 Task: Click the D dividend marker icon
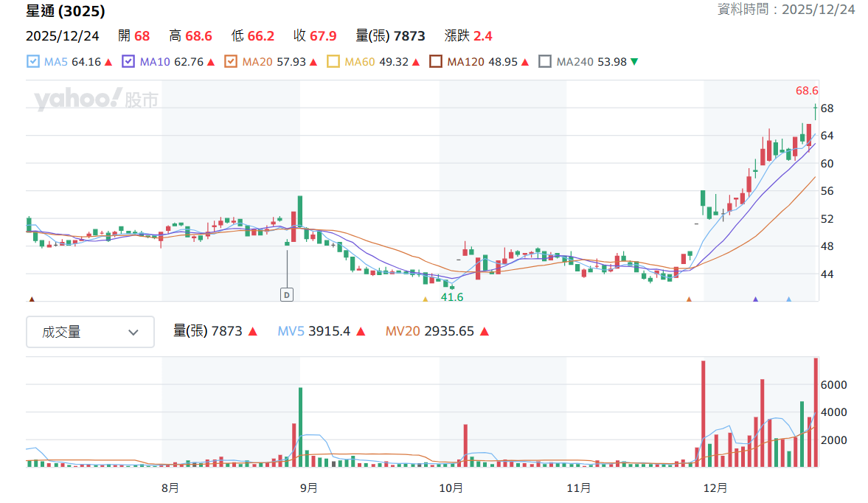tap(287, 295)
